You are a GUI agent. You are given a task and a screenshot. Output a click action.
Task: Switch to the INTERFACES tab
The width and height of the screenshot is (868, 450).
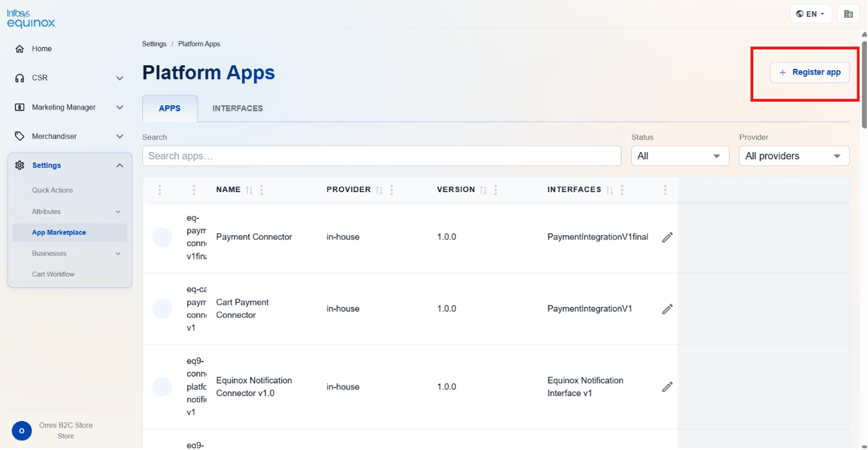point(237,109)
